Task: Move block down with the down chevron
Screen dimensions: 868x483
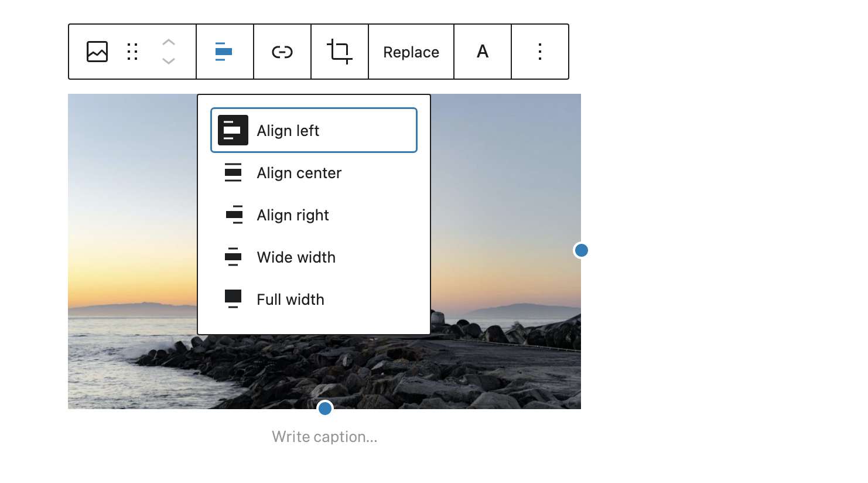Action: (x=169, y=61)
